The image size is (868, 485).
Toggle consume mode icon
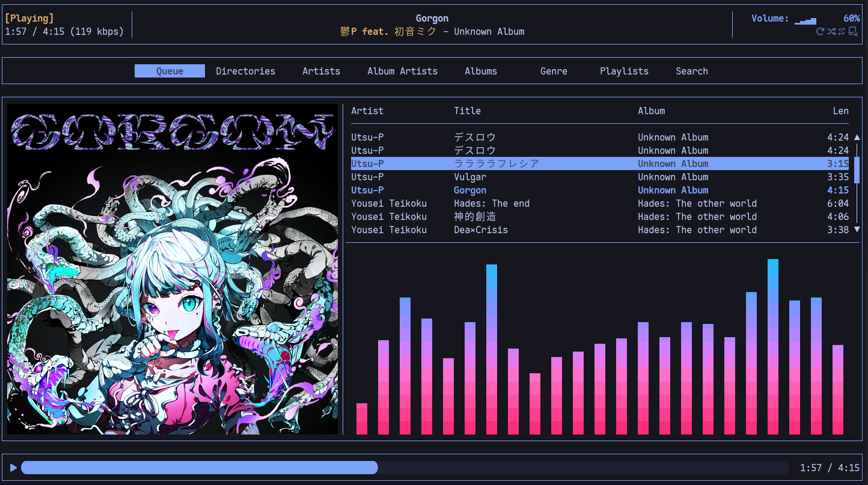pos(853,32)
